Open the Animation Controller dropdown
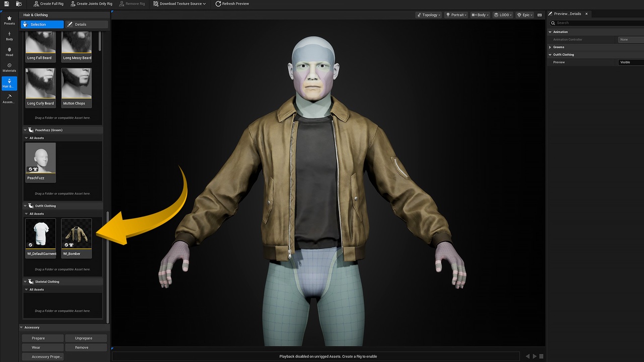 (631, 39)
